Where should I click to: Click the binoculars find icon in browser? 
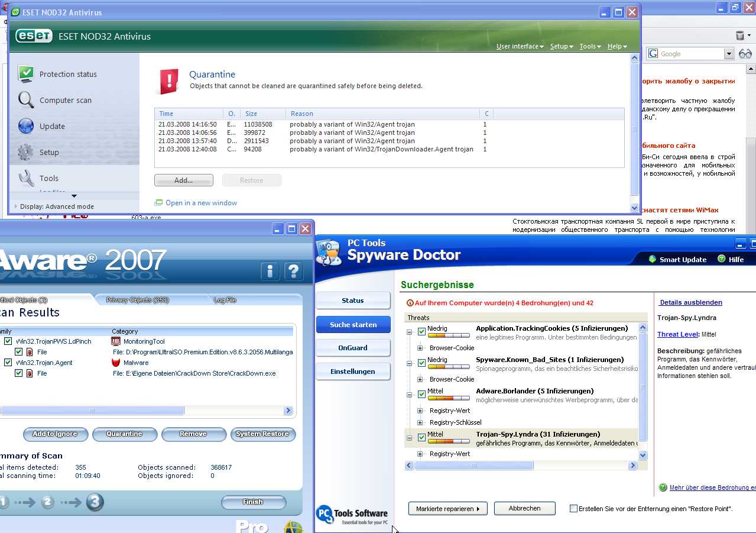tap(745, 54)
